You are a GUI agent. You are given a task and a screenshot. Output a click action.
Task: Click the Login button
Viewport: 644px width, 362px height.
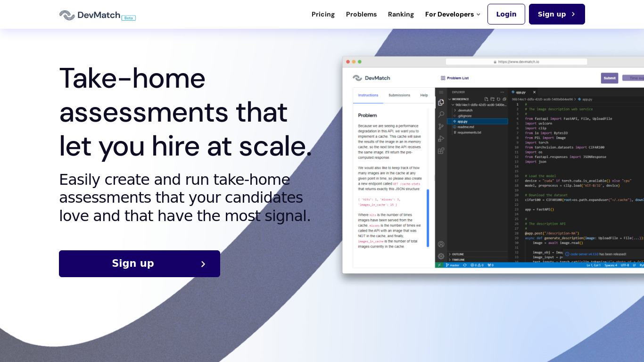point(506,14)
